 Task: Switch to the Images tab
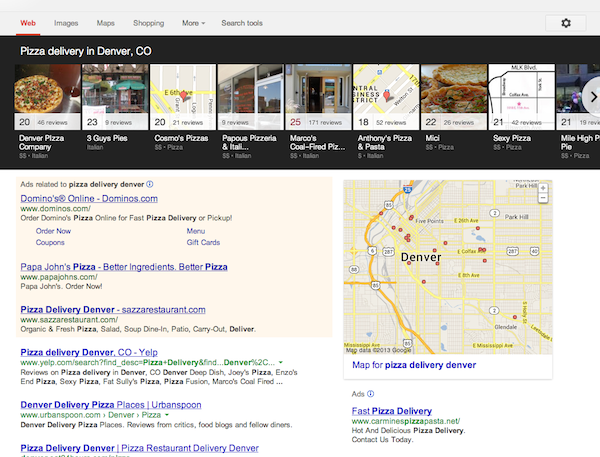[66, 23]
